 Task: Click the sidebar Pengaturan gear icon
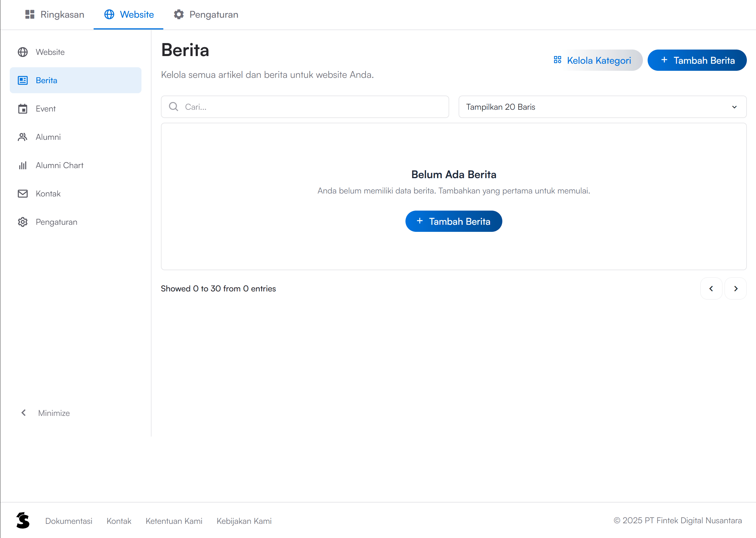point(22,222)
